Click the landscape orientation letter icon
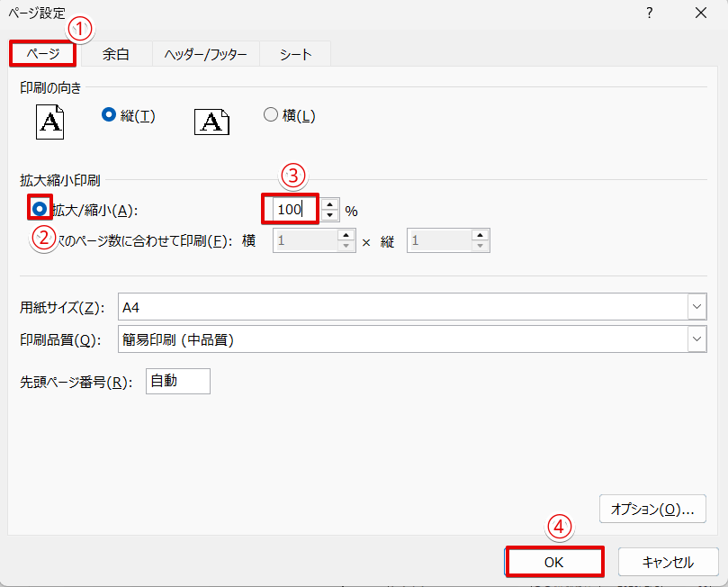 pos(211,122)
